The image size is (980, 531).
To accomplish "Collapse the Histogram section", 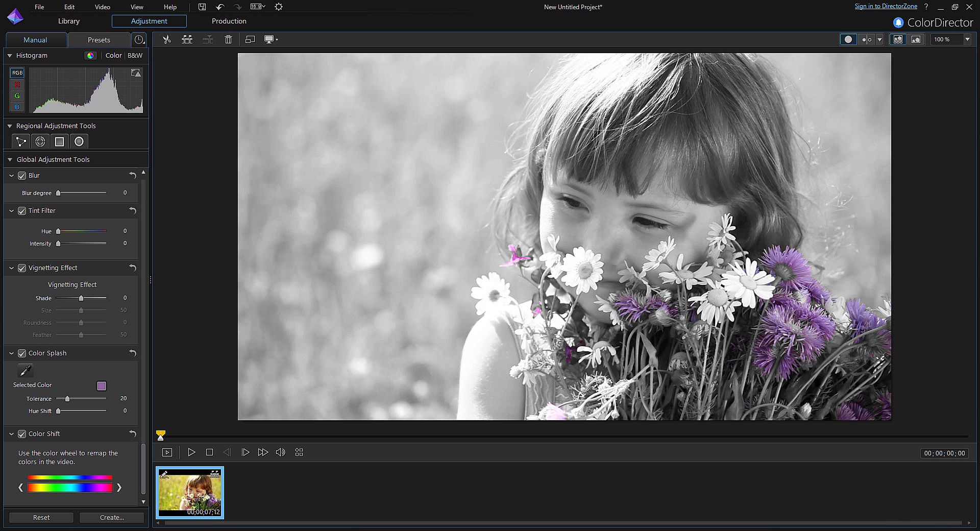I will coord(10,56).
